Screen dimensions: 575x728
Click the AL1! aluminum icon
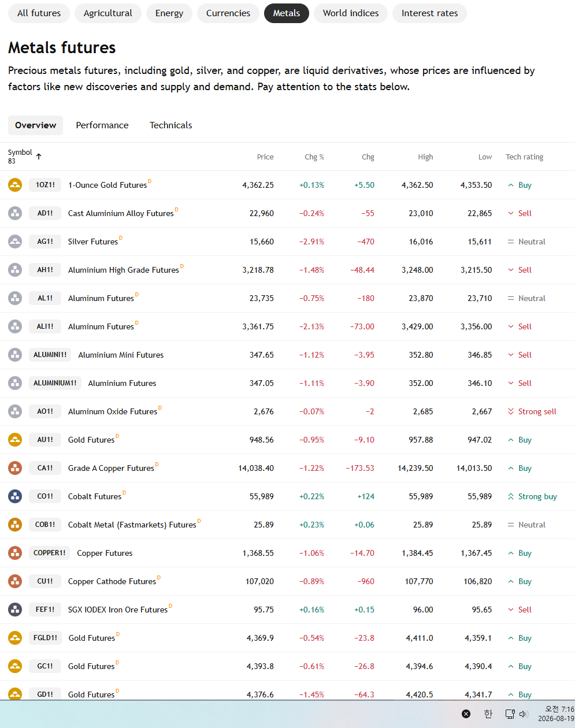tap(15, 298)
